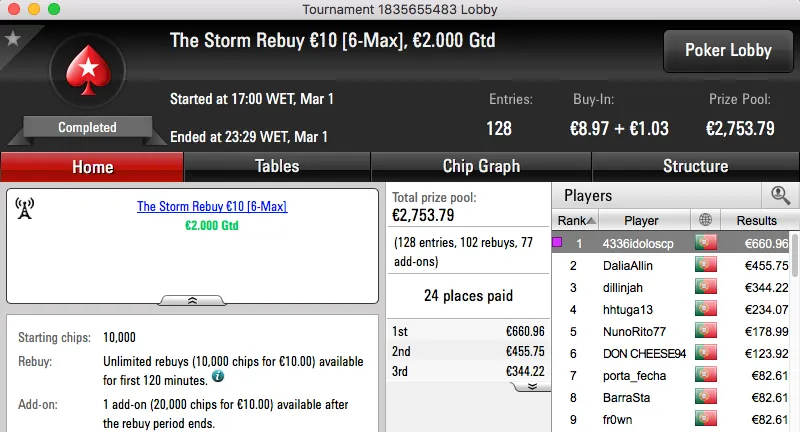Click DaliaAllin's Portugal flag icon
The image size is (800, 432).
click(x=706, y=265)
